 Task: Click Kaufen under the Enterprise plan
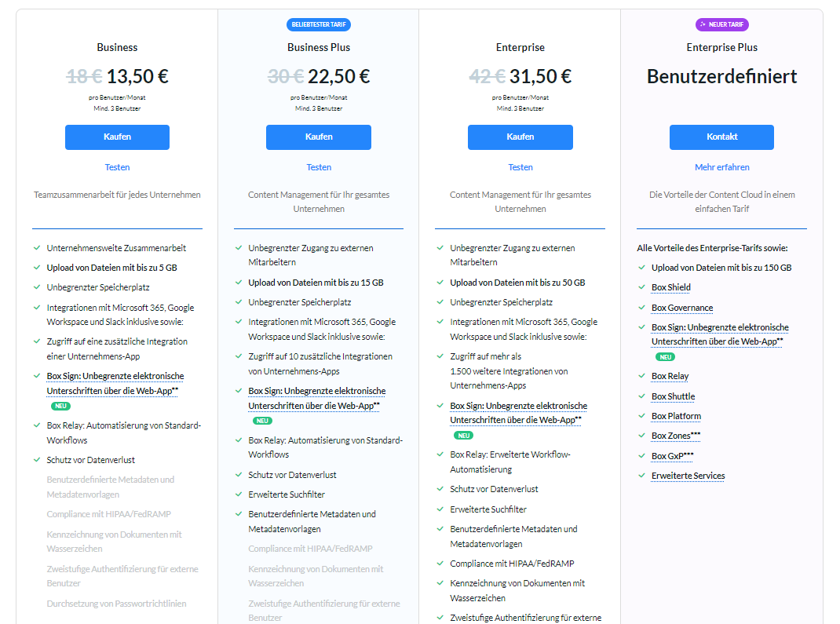(520, 137)
